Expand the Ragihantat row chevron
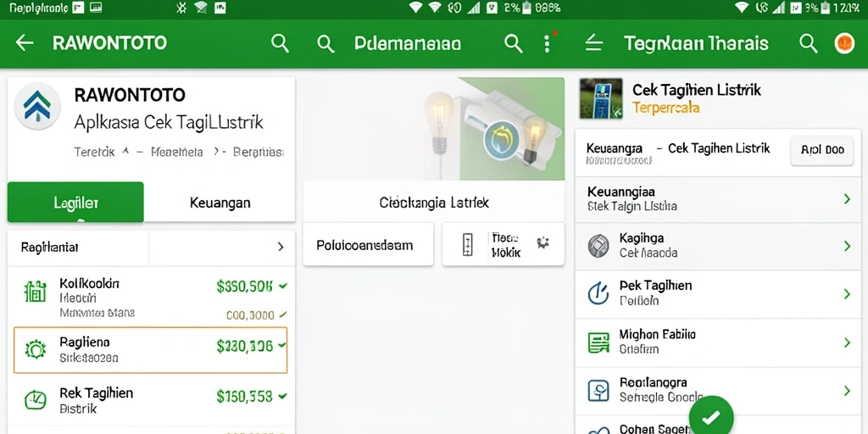Viewport: 868px width, 434px height. (281, 247)
